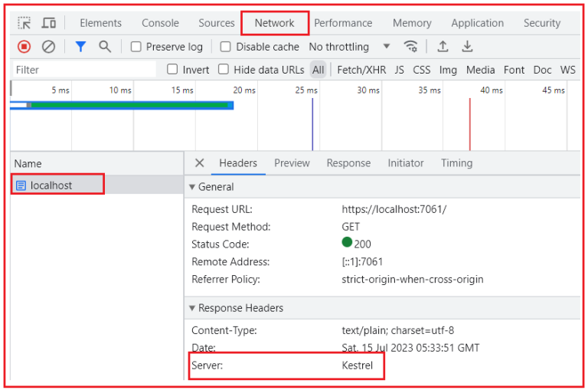Screen dimensions: 588x390
Task: Toggle the network filter funnel icon
Action: tap(80, 47)
